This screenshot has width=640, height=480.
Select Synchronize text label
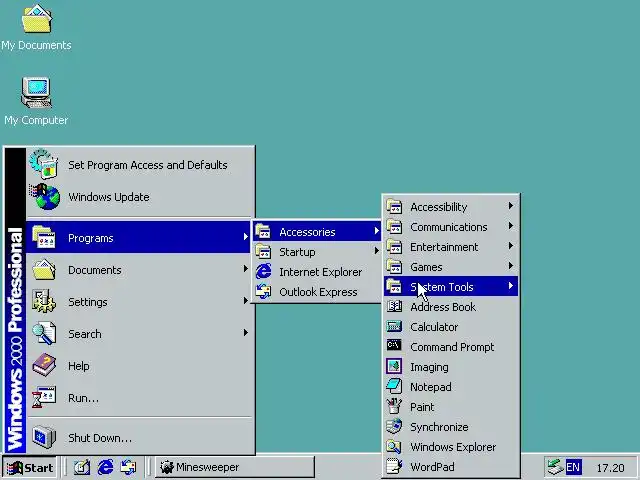tap(439, 427)
